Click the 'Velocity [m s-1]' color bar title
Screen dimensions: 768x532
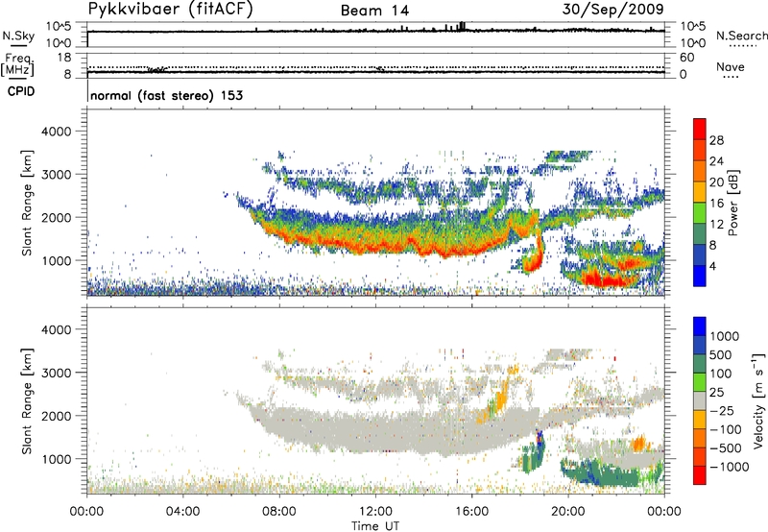[x=758, y=400]
